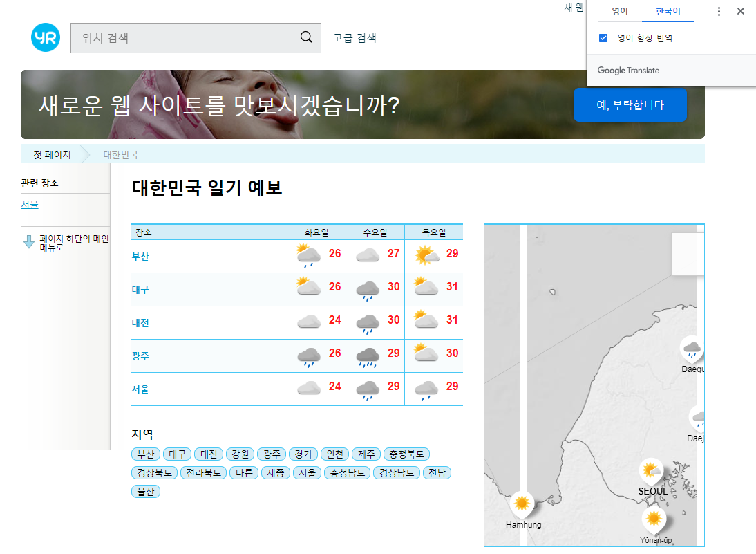Click 부산 목요일 temperature 29
The image size is (756, 554).
[452, 253]
